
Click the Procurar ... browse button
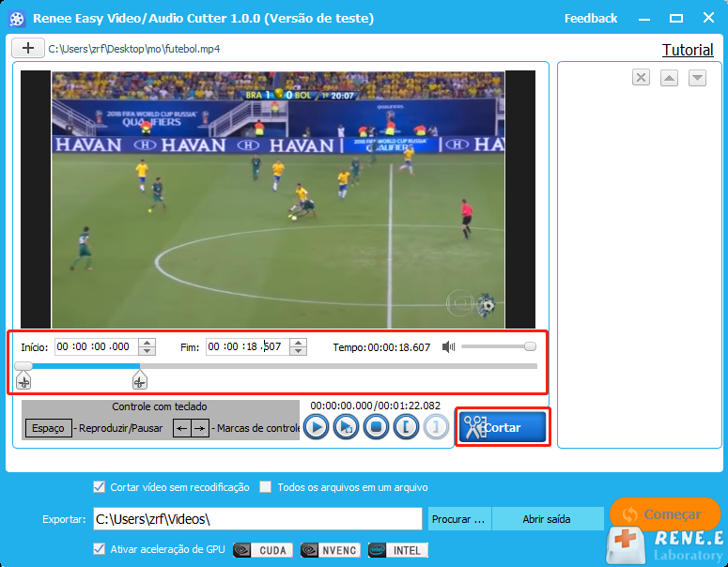[458, 519]
